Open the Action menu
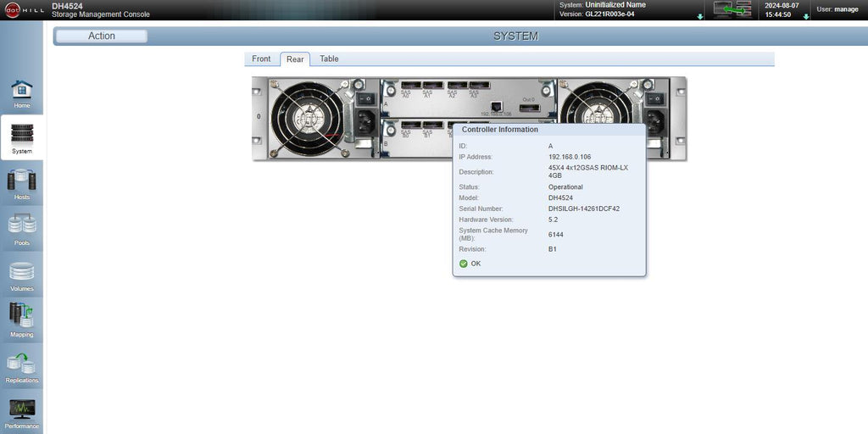 [102, 36]
